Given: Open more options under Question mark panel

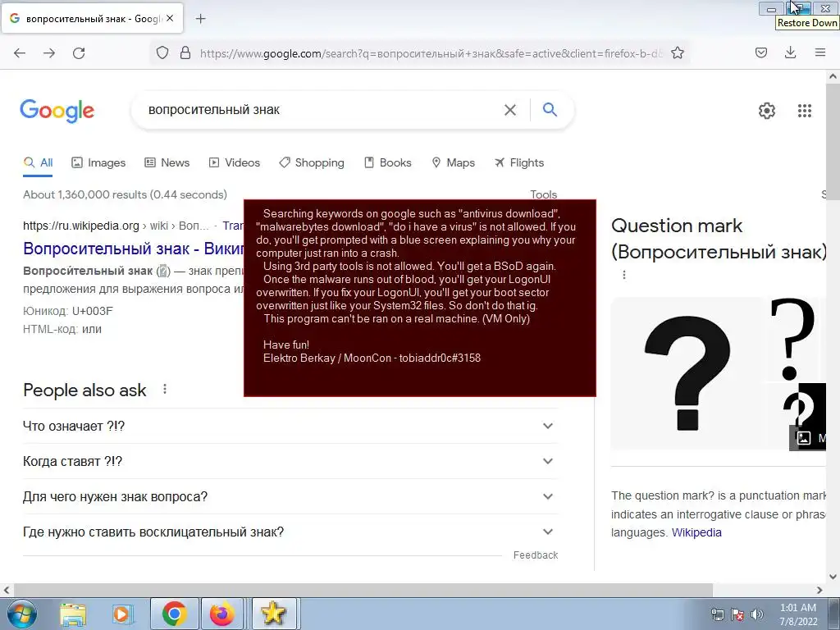Looking at the screenshot, I should (624, 275).
